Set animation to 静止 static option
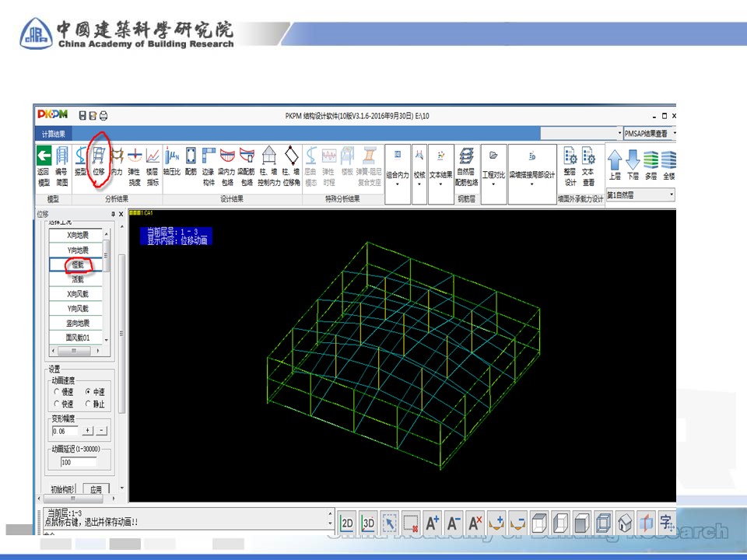The image size is (747, 560). [x=89, y=404]
